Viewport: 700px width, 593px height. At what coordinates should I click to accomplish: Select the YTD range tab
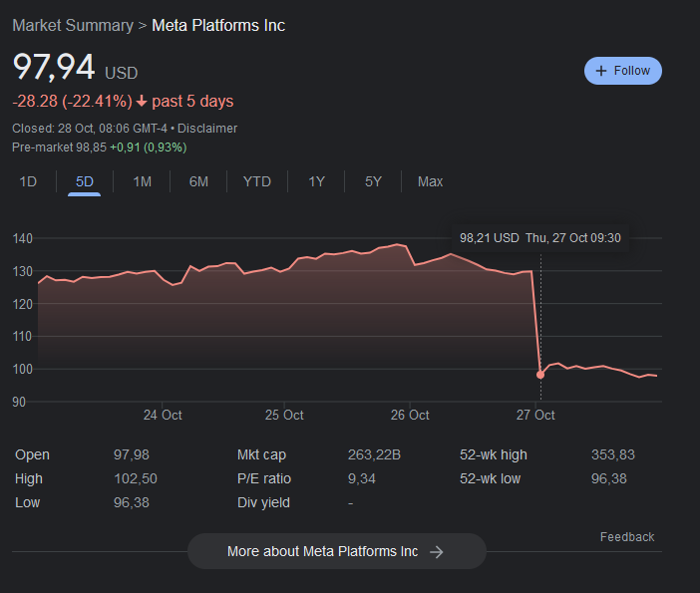(x=257, y=181)
